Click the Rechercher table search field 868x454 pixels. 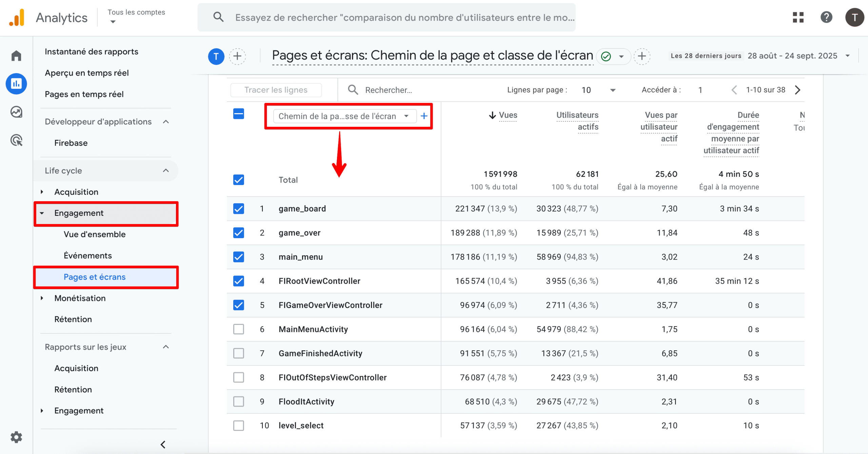pos(389,90)
